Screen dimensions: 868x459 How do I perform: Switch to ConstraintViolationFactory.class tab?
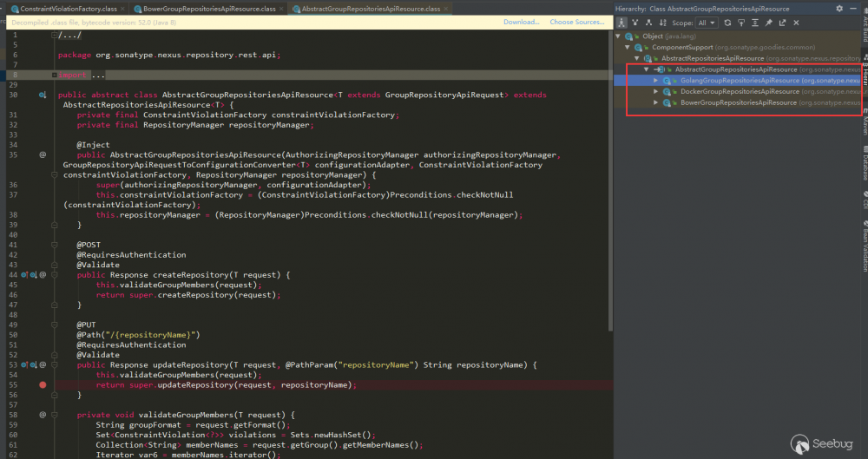coord(68,8)
